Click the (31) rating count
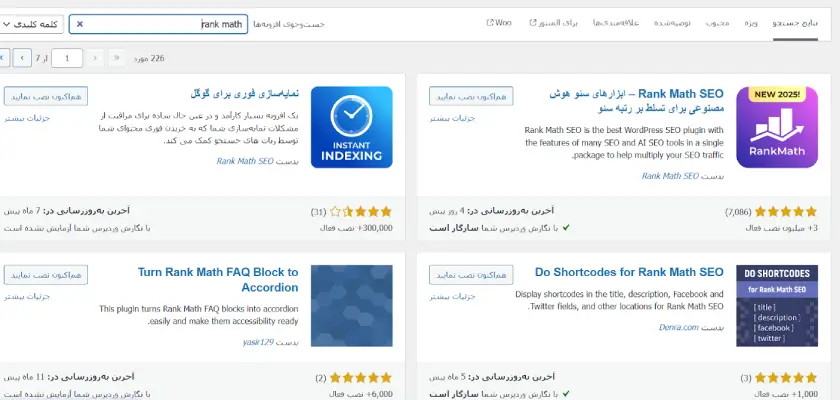840x400 pixels. pos(318,212)
